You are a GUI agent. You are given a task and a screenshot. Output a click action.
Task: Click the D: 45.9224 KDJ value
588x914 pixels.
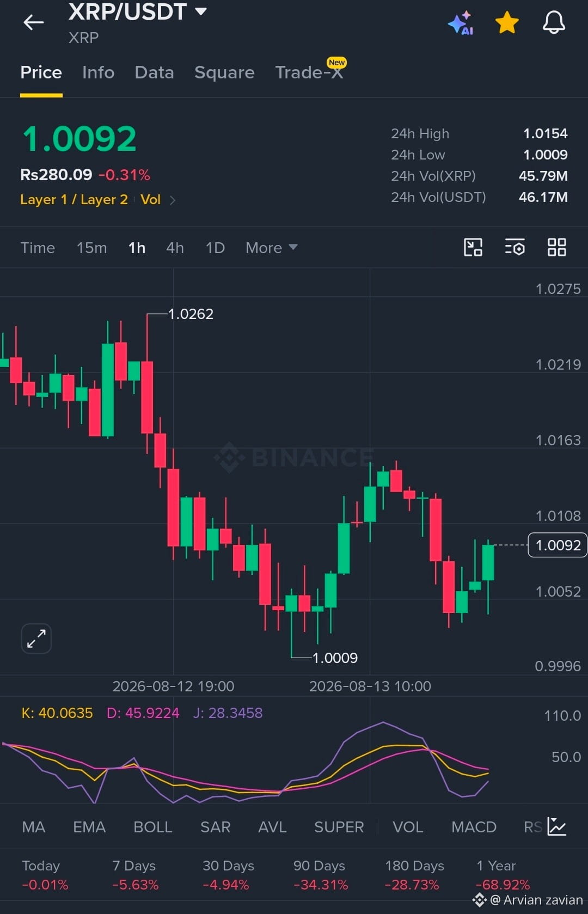click(143, 713)
